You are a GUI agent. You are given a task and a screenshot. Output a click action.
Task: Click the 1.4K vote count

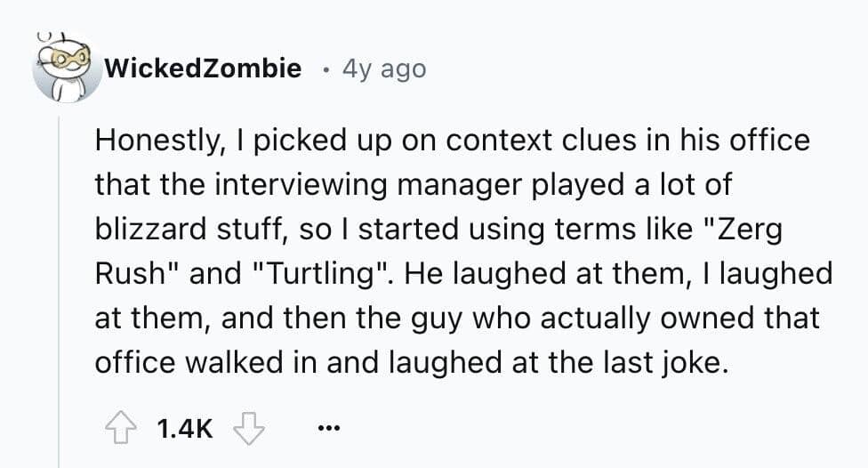click(x=183, y=430)
